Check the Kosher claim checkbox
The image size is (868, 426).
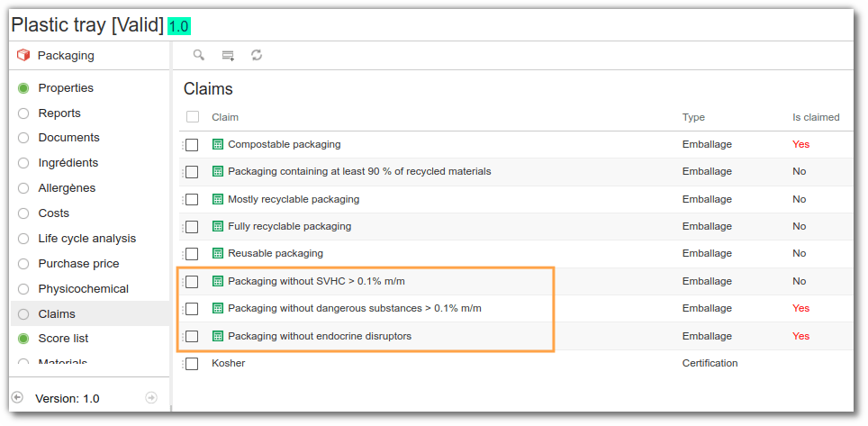[x=192, y=364]
